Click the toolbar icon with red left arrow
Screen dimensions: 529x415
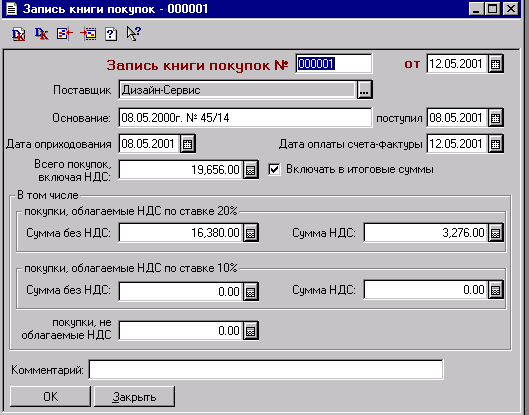click(x=65, y=34)
